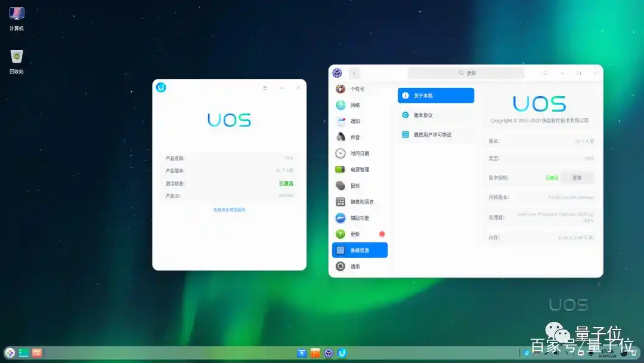Open the 更新 update settings
Viewport: 644px width, 363px height.
coord(360,234)
